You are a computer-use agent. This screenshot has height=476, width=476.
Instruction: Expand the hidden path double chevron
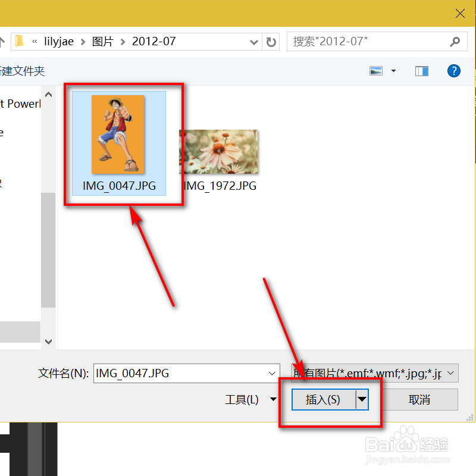pyautogui.click(x=35, y=41)
